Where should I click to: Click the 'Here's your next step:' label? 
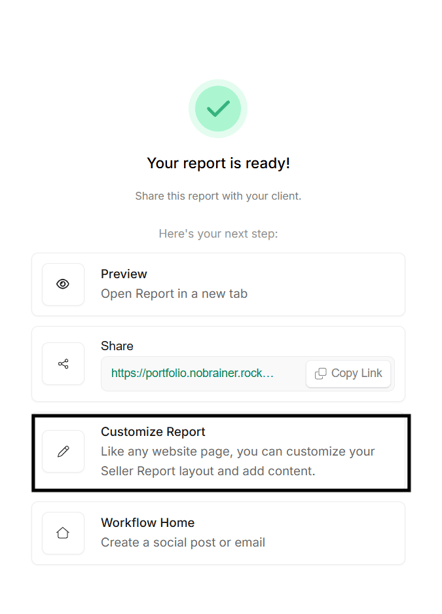218,234
